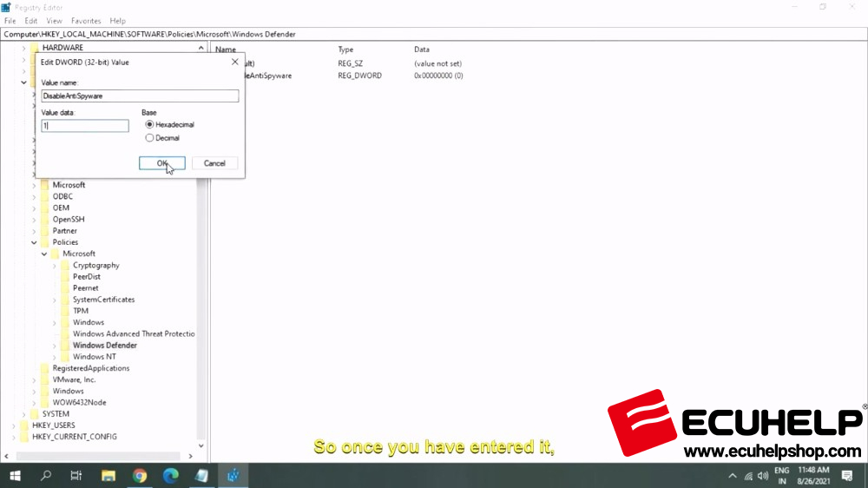
Task: Launch Google Chrome from the taskbar
Action: [140, 476]
